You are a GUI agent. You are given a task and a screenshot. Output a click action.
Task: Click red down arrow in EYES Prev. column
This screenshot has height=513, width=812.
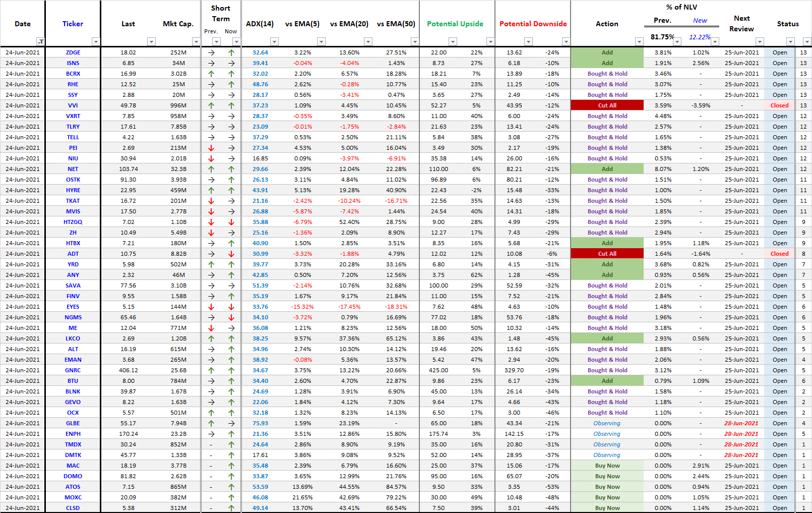click(x=211, y=307)
